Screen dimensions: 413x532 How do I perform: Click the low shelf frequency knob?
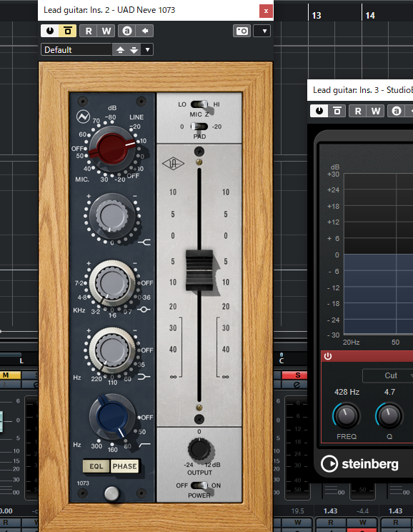(112, 350)
